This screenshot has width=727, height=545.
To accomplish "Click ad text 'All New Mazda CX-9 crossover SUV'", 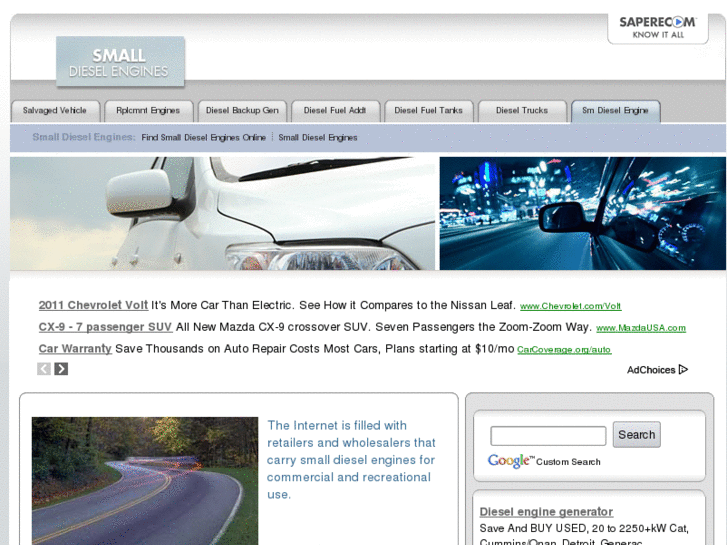I will tap(272, 327).
